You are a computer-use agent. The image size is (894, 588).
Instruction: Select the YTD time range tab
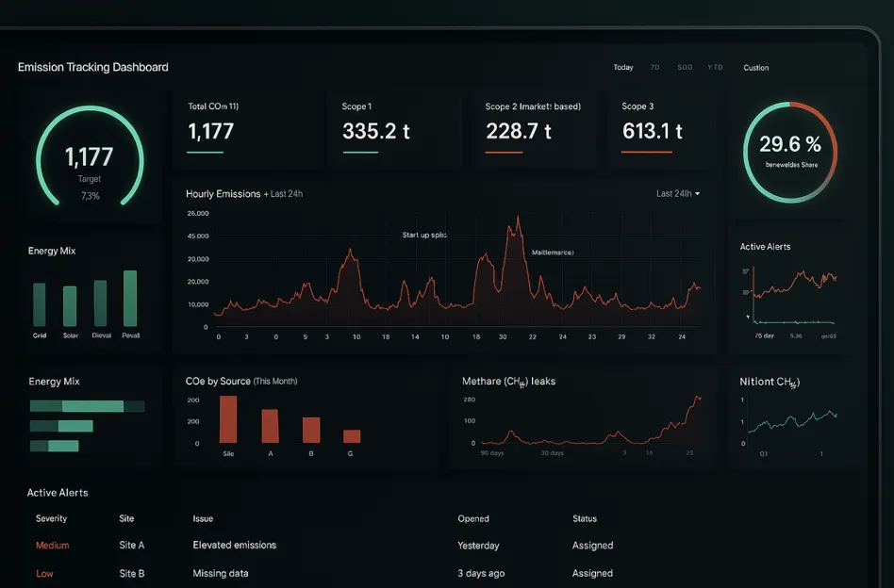point(716,68)
